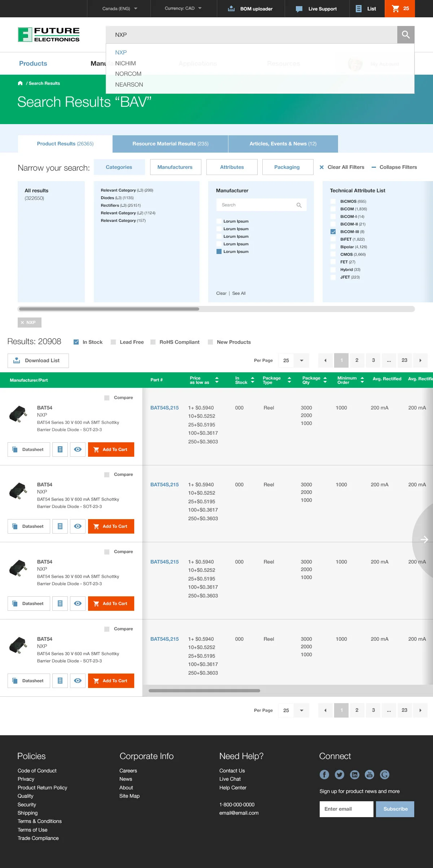The image size is (433, 868).
Task: Click the Enter email field
Action: (346, 809)
